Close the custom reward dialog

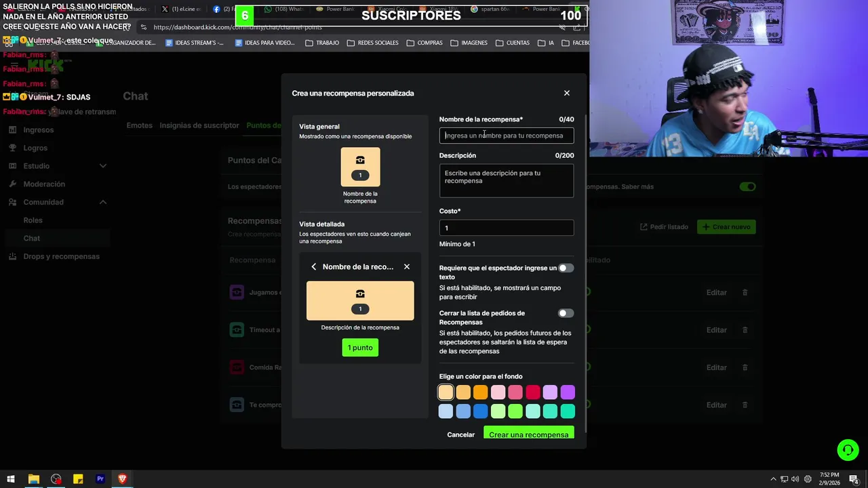567,93
